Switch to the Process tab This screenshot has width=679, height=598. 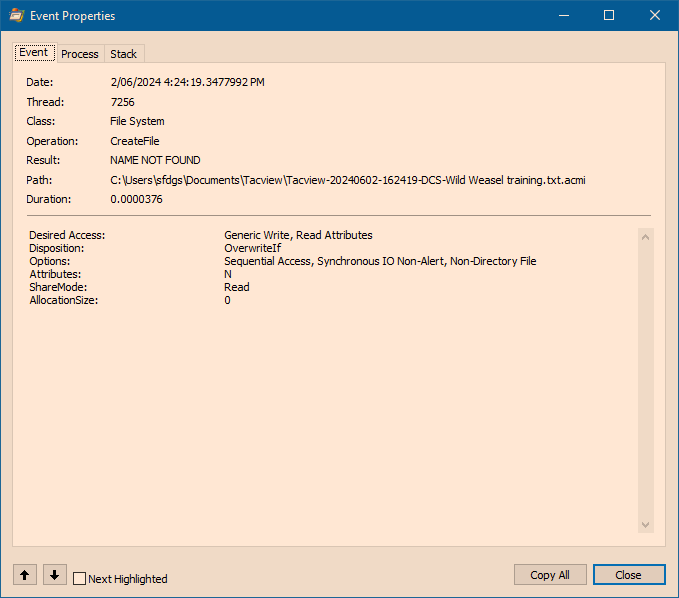[80, 54]
